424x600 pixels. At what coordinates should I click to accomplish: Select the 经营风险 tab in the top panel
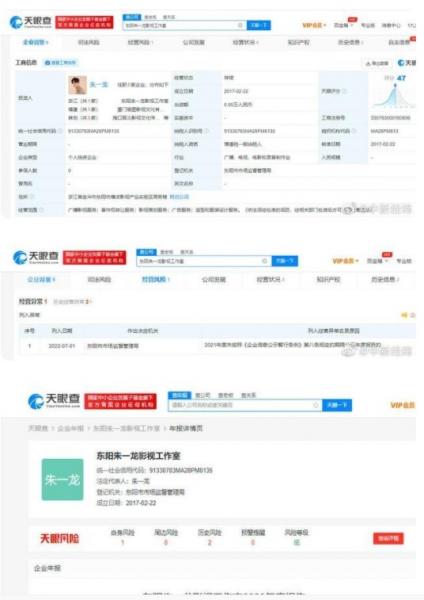pyautogui.click(x=140, y=42)
